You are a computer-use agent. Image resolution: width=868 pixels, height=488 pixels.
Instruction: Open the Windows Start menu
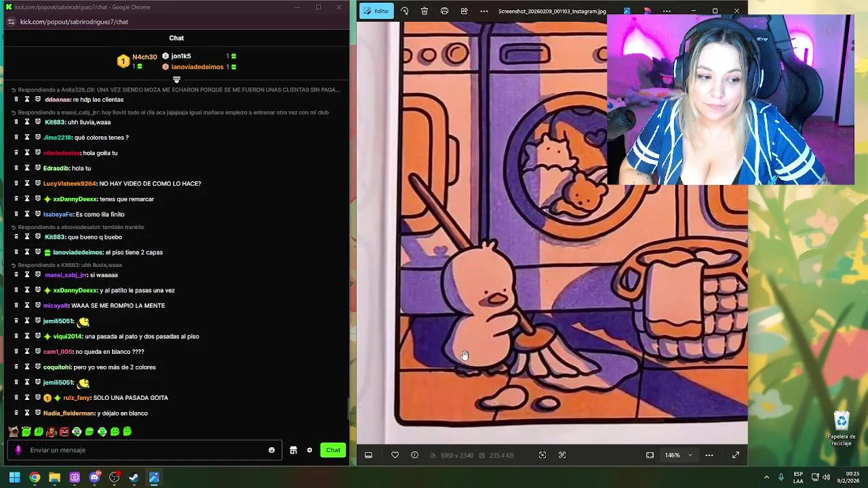14,477
